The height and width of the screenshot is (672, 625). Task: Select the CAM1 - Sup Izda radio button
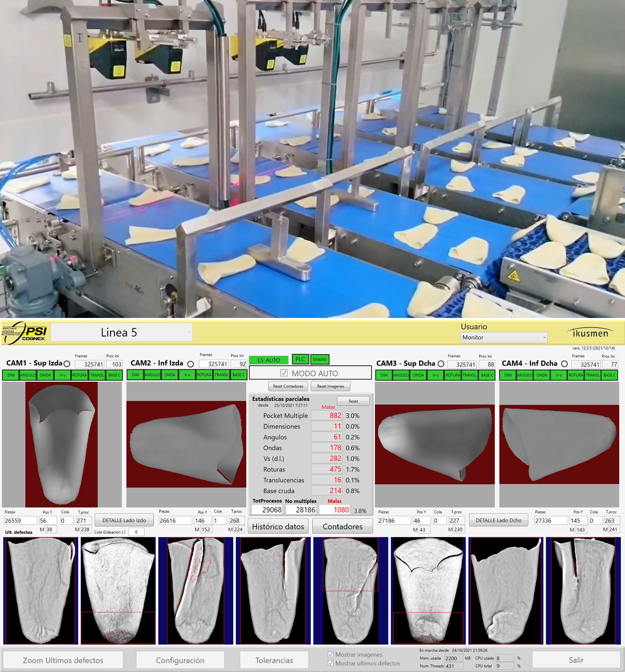pos(67,364)
